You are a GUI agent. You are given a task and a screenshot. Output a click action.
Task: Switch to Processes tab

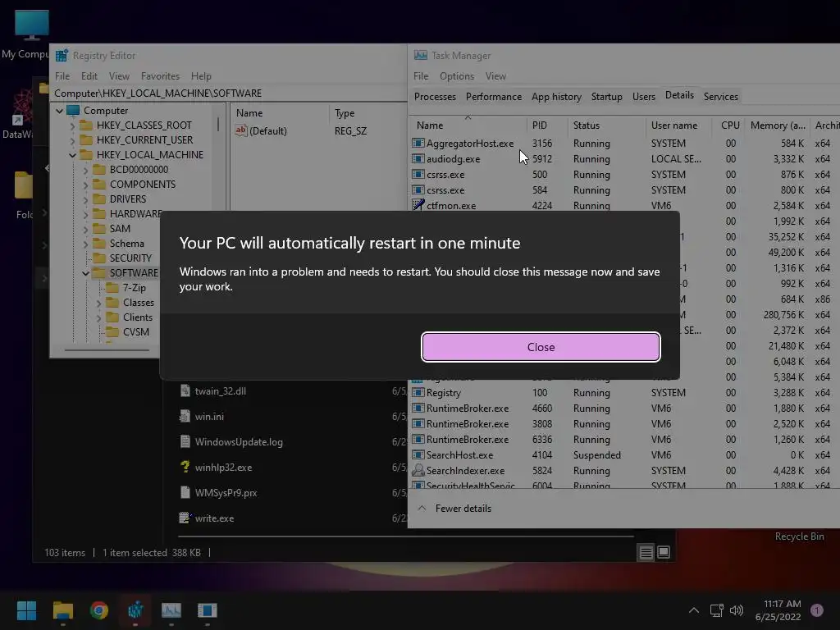[435, 97]
